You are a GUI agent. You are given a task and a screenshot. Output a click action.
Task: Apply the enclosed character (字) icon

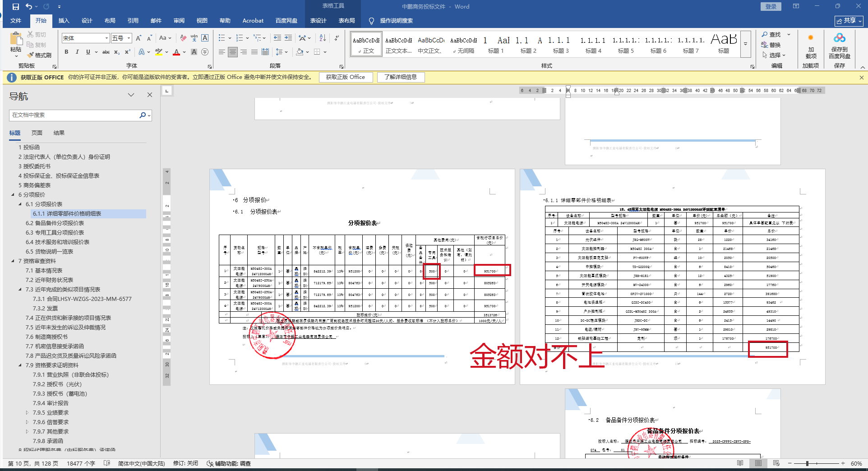[205, 52]
